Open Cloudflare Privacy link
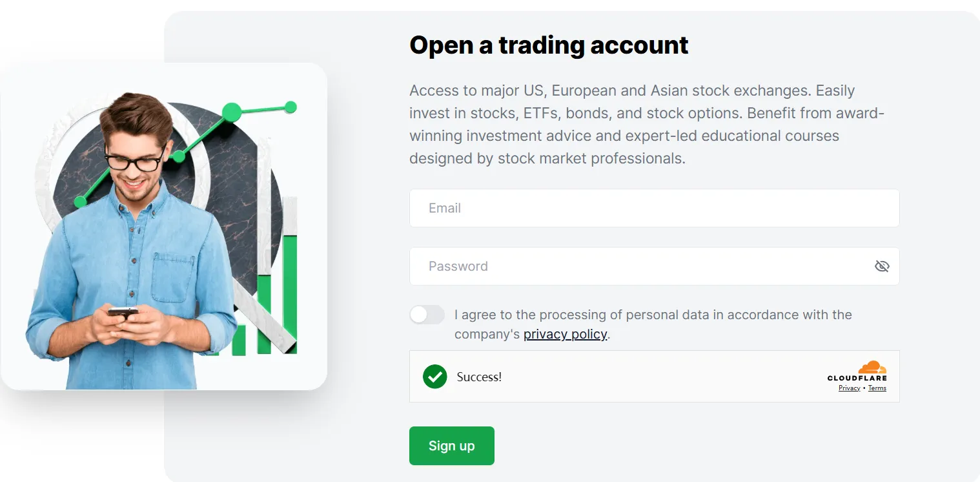The height and width of the screenshot is (482, 980). (x=849, y=388)
